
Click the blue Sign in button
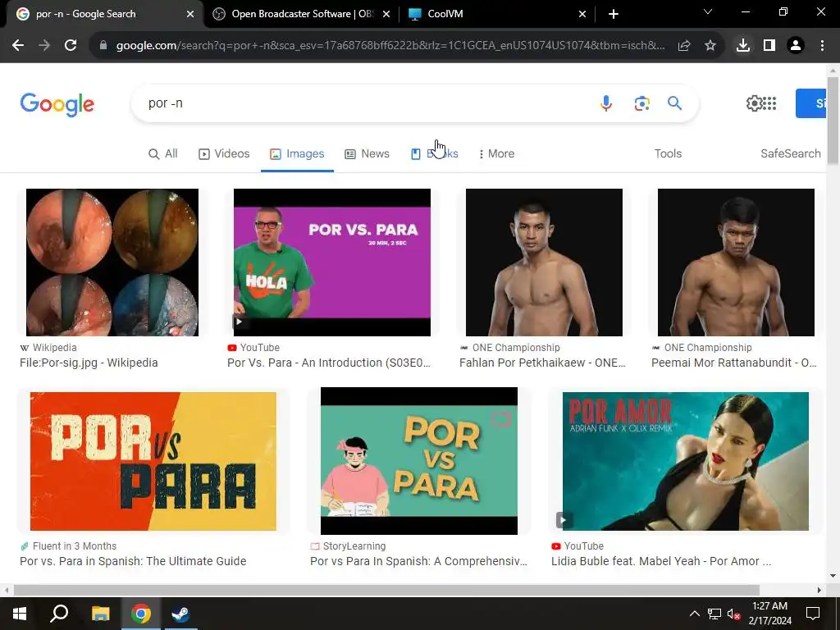pyautogui.click(x=811, y=103)
